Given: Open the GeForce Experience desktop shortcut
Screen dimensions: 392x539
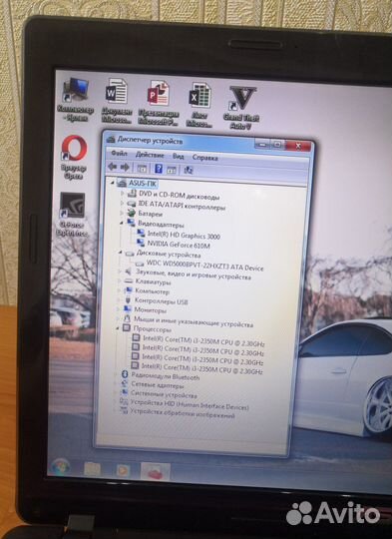Looking at the screenshot, I should pyautogui.click(x=72, y=215).
